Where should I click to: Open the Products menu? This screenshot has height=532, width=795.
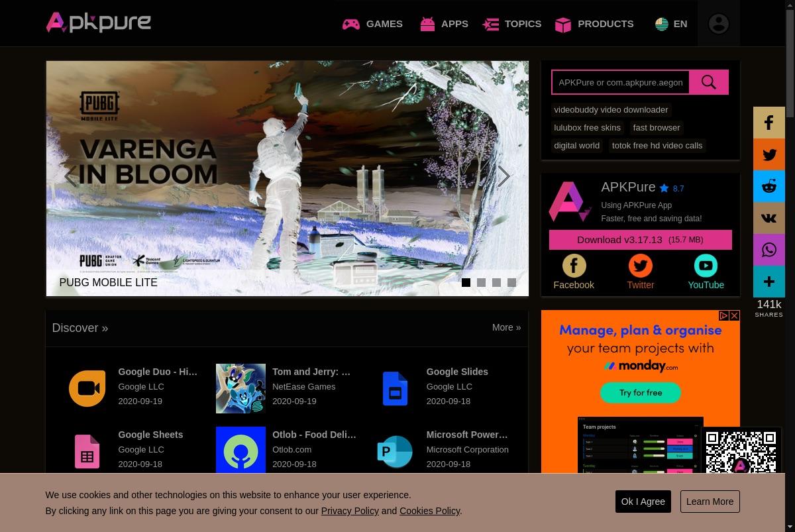[594, 24]
